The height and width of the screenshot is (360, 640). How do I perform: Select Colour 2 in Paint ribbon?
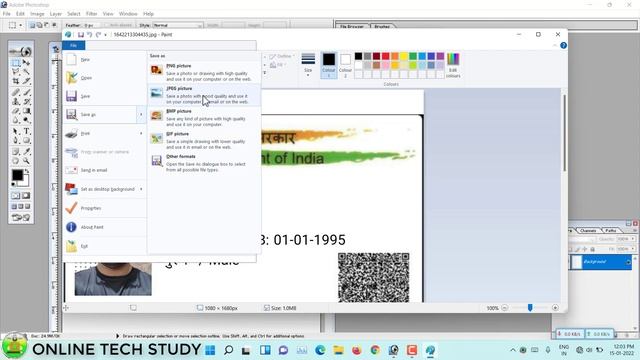[345, 64]
